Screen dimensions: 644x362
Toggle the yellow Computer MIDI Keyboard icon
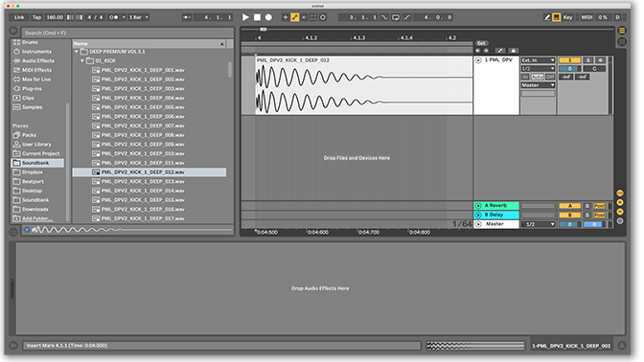tap(556, 17)
